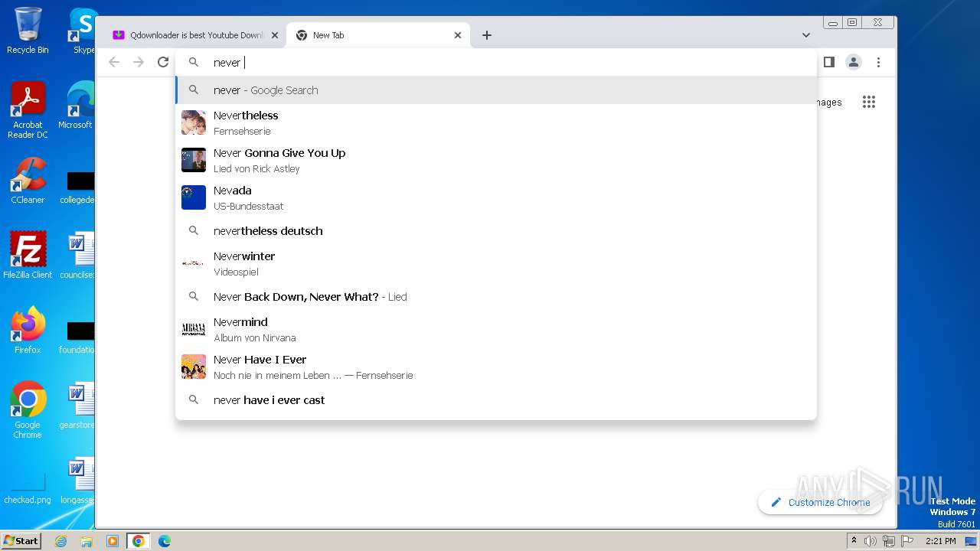Image resolution: width=980 pixels, height=551 pixels.
Task: Select the New Tab tab
Action: [x=378, y=35]
